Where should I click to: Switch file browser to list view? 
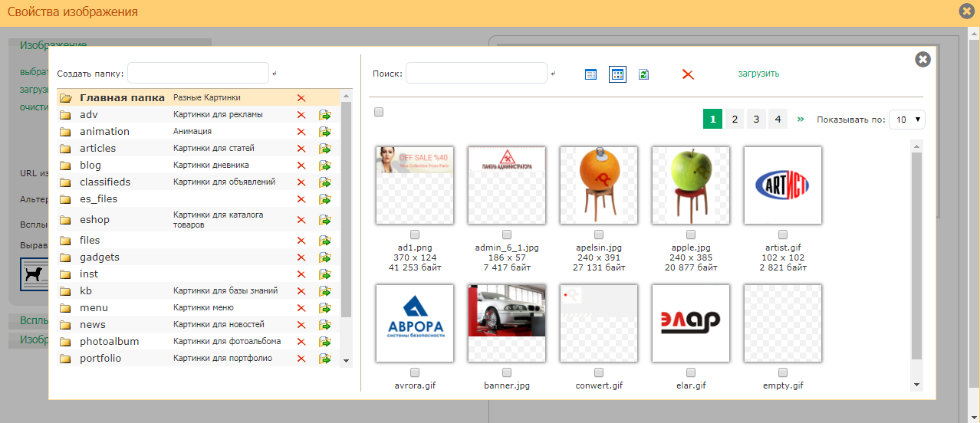(x=590, y=74)
